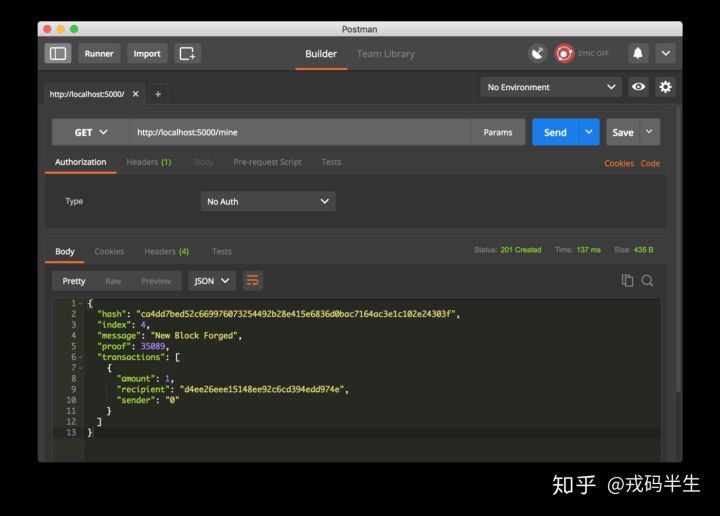Click the Params button
This screenshot has height=516, width=720.
[498, 132]
